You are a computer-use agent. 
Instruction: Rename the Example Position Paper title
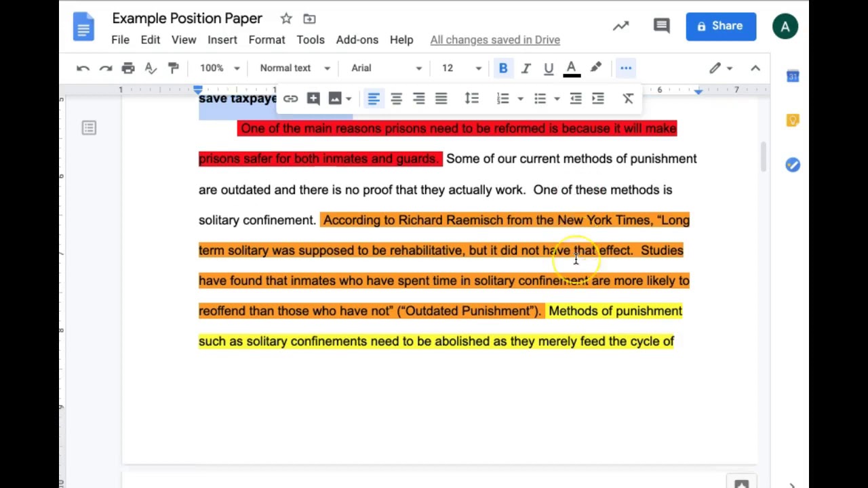point(187,18)
